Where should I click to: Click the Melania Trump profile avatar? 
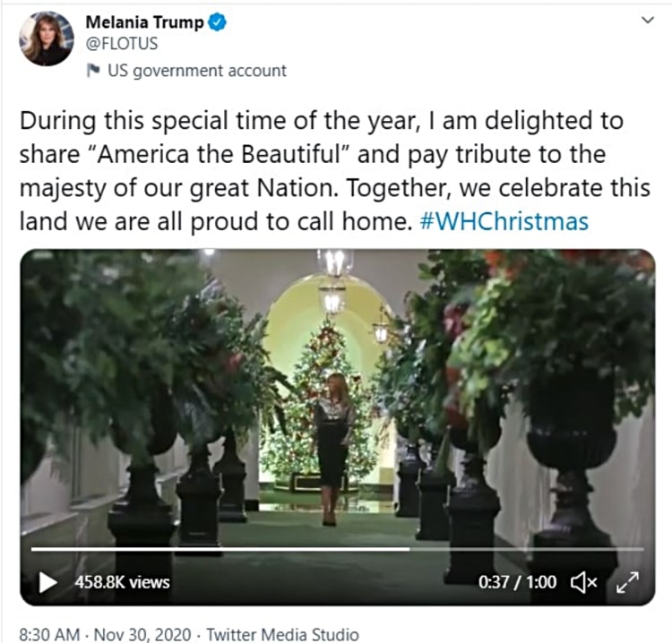(47, 39)
